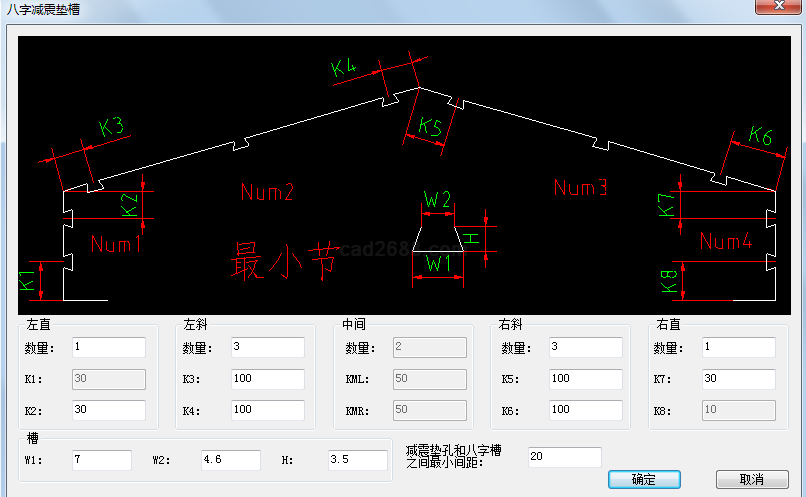Focus the 左斜 数量 input field

click(x=267, y=347)
